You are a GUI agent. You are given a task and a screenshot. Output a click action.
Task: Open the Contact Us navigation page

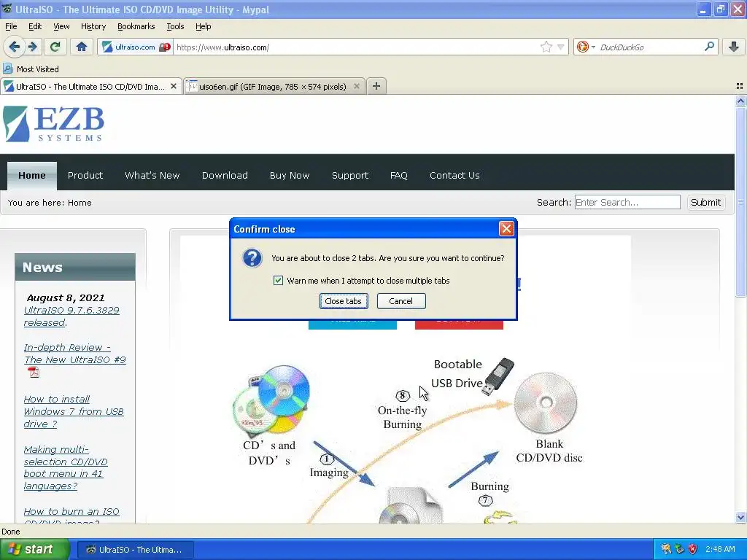click(x=454, y=175)
